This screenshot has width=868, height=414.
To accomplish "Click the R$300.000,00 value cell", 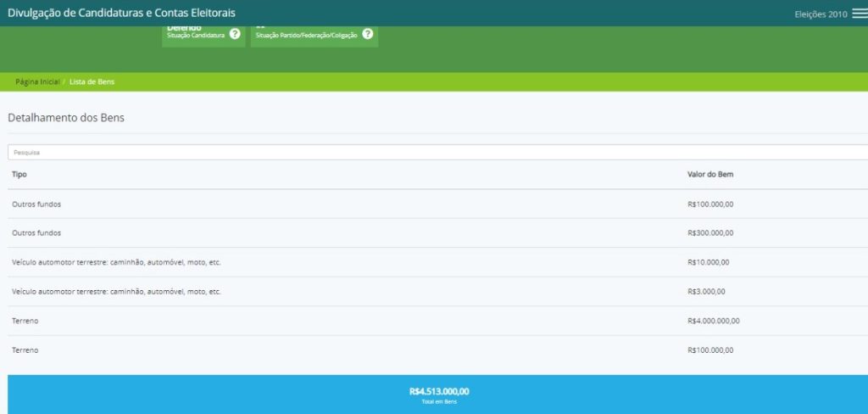I will coord(710,233).
